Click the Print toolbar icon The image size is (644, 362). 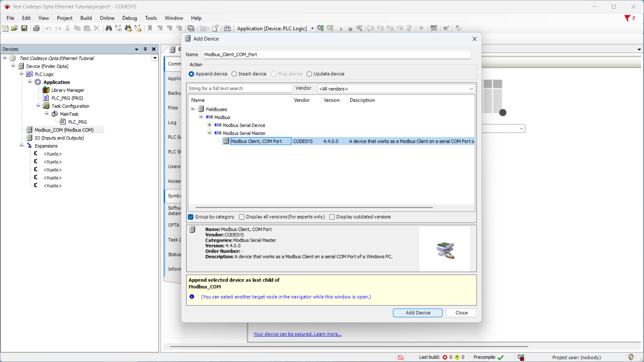click(x=36, y=28)
